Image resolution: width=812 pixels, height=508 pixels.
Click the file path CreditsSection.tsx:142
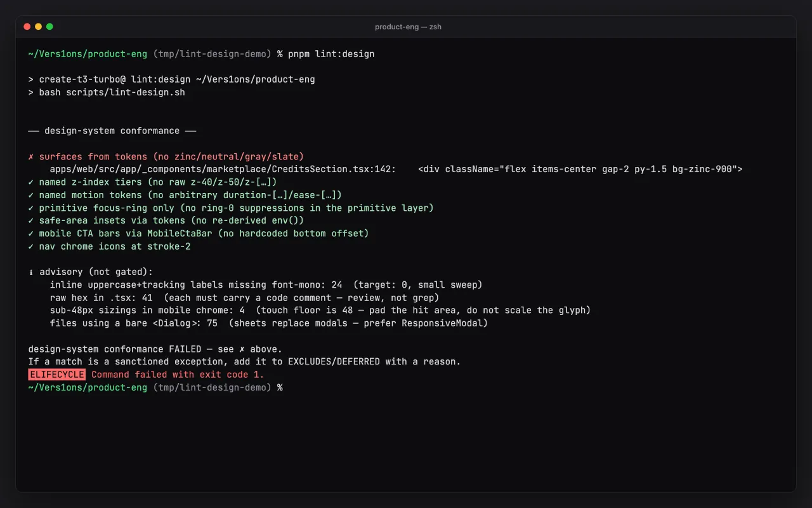223,169
